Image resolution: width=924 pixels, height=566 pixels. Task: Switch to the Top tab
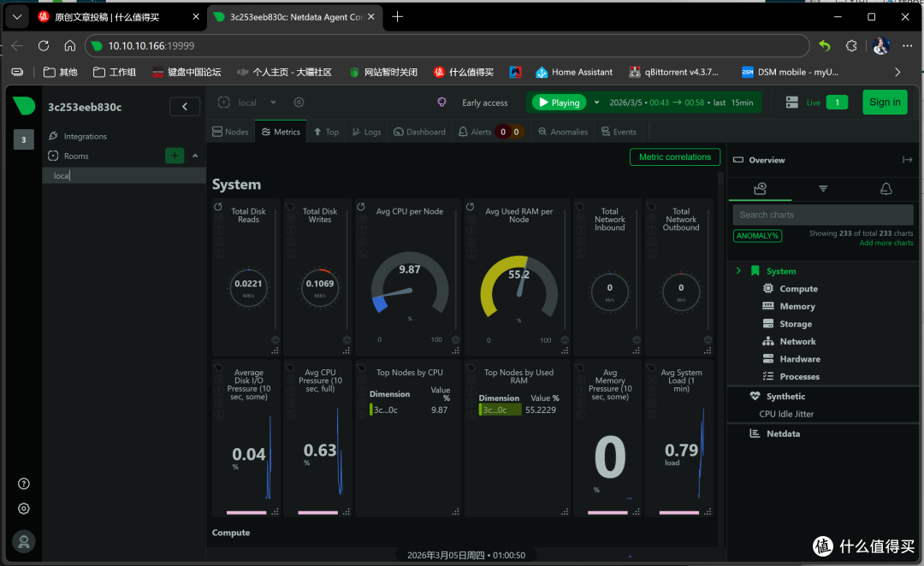(326, 132)
